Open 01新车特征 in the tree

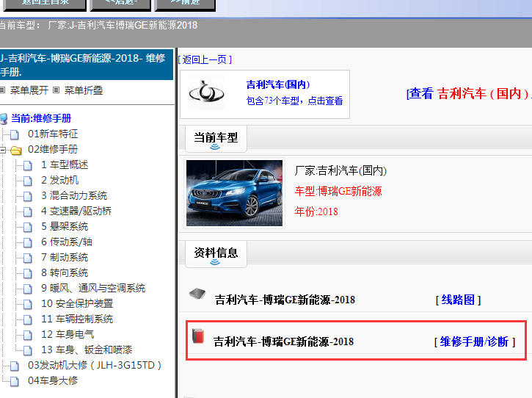click(53, 134)
